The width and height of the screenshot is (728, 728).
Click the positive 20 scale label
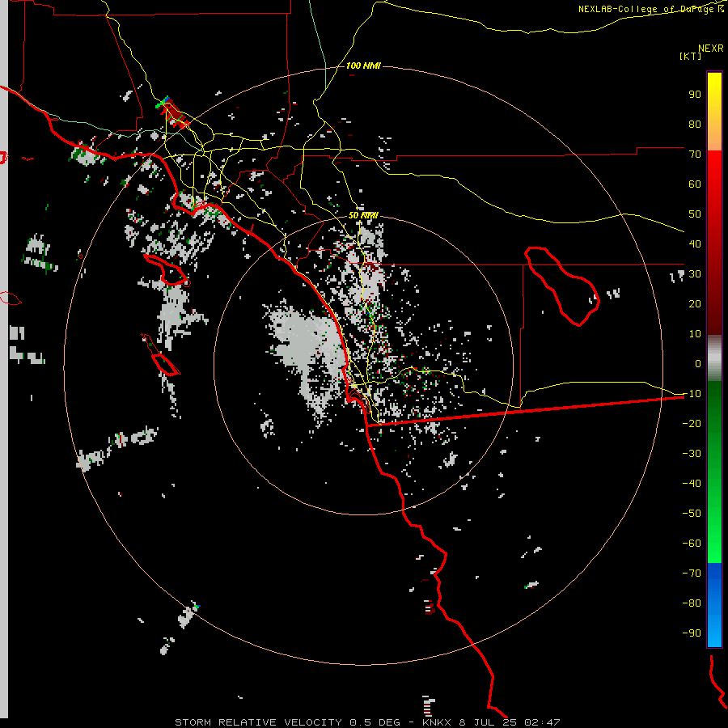(x=695, y=304)
